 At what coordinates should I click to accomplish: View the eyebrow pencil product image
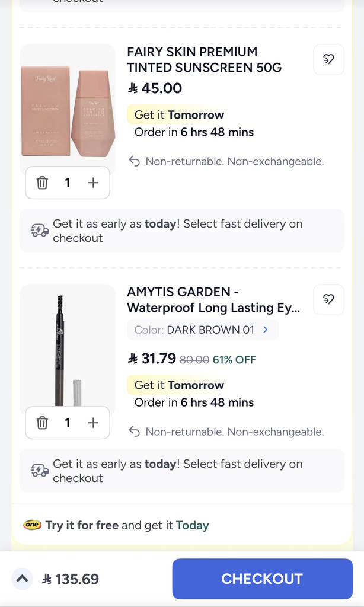point(68,350)
